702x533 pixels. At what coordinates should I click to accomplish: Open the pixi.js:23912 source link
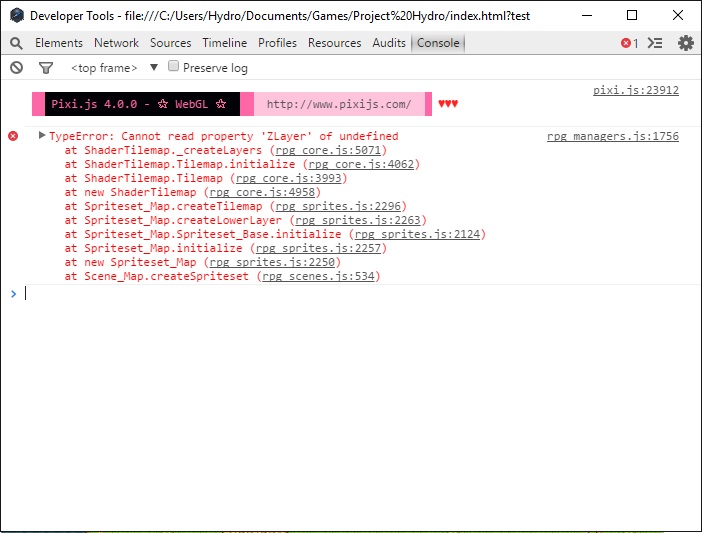636,90
